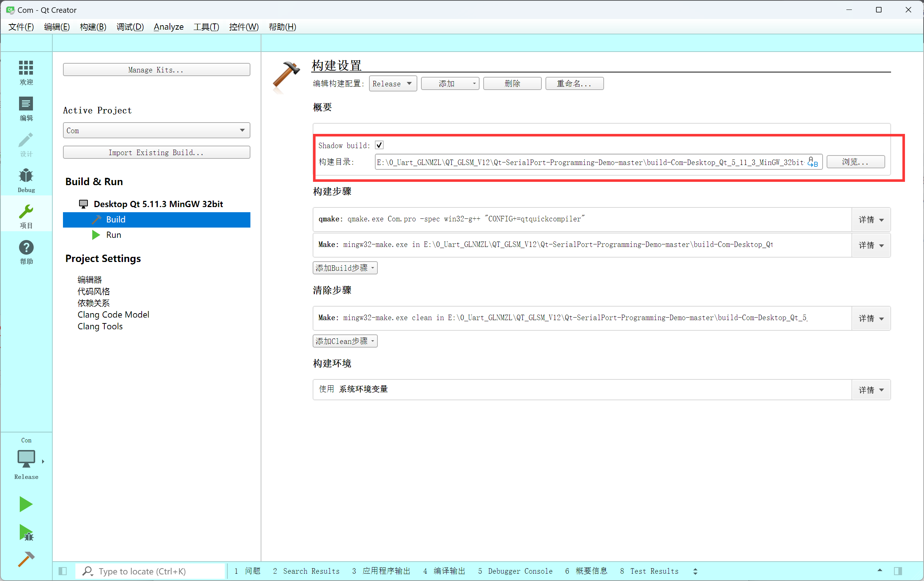Viewport: 924px width, 581px height.
Task: Open the 帮助(H) menu
Action: coord(282,27)
